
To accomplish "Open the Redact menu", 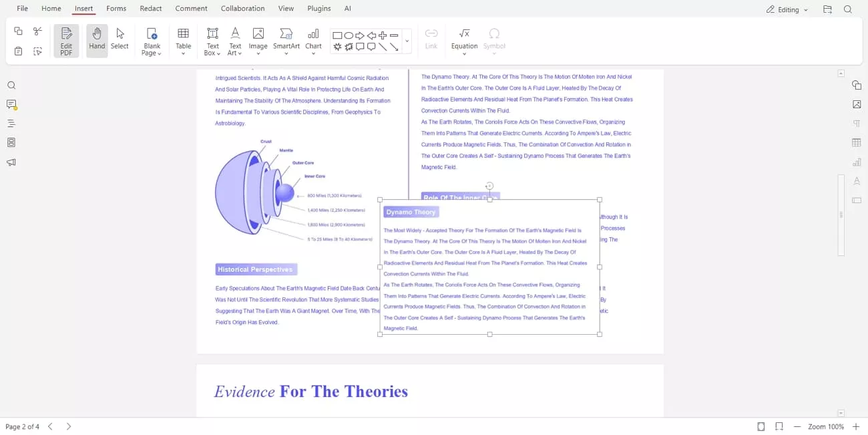I will click(150, 8).
